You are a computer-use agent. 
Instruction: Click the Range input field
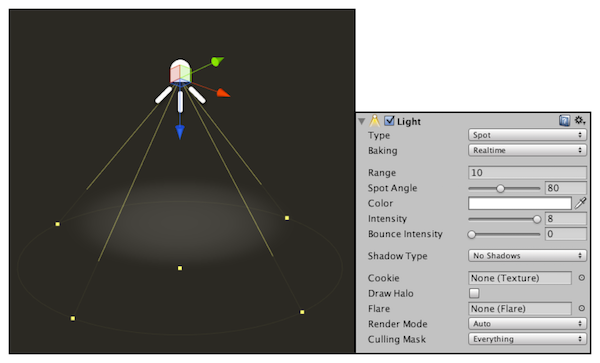[x=527, y=173]
